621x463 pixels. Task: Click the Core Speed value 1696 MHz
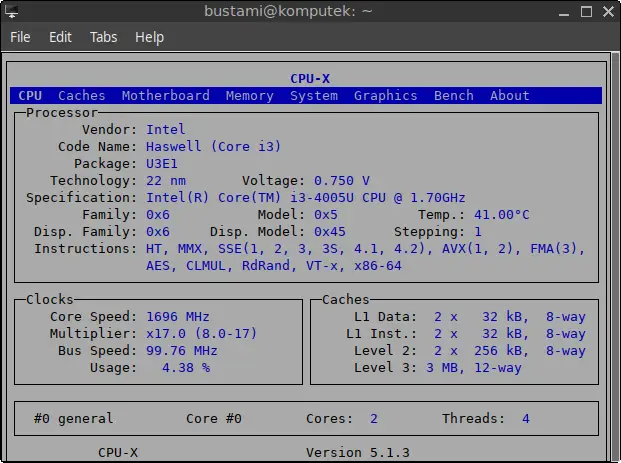[x=178, y=317]
